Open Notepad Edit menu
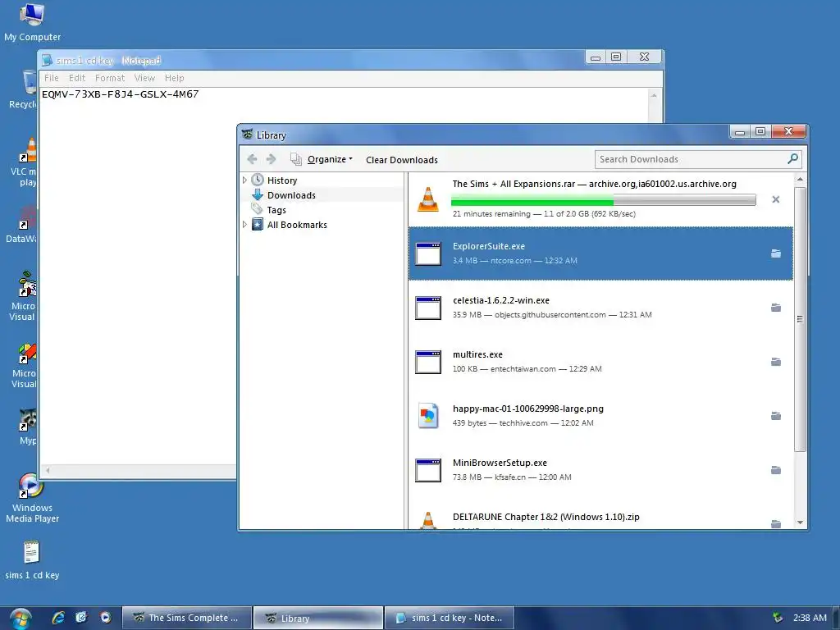 77,78
